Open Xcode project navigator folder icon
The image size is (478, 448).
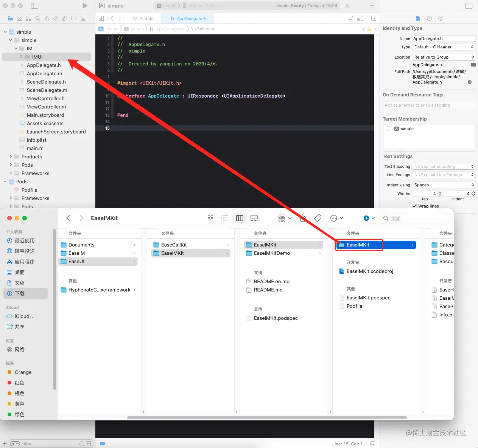click(10, 18)
